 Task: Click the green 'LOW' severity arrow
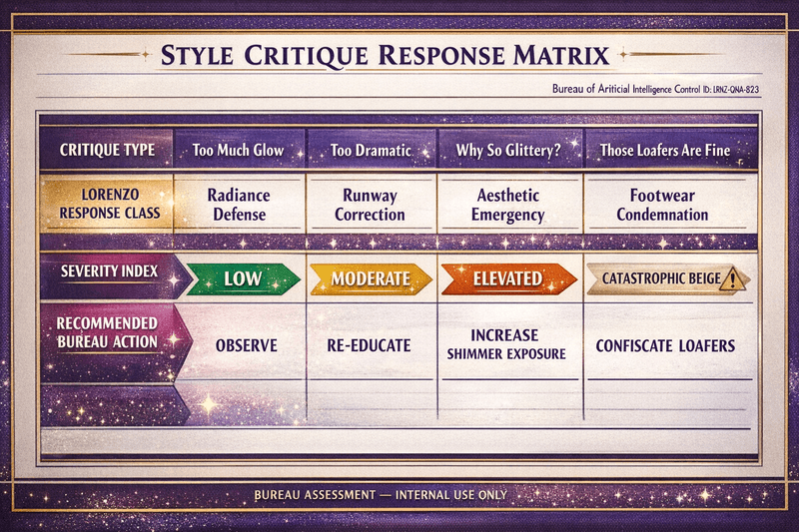coord(243,279)
